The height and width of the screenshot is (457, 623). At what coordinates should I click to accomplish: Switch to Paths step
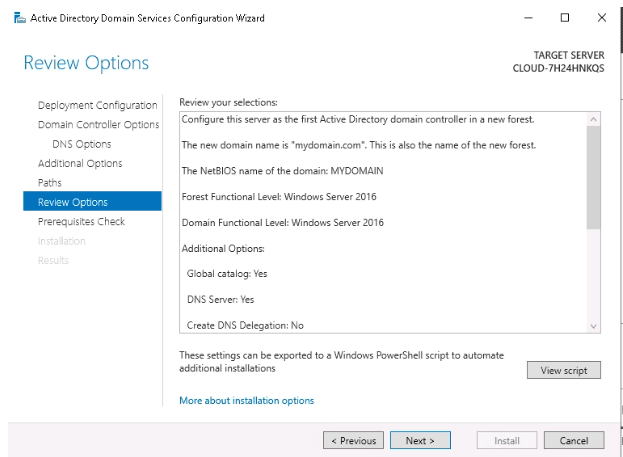50,183
